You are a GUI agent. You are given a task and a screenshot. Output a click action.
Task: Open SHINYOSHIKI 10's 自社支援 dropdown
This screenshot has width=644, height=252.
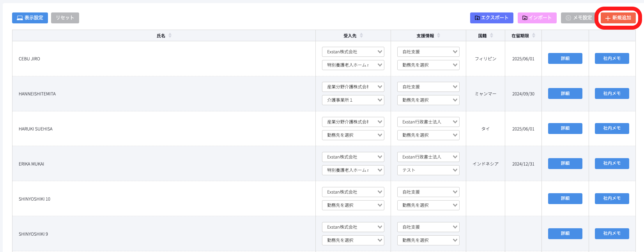click(x=428, y=192)
